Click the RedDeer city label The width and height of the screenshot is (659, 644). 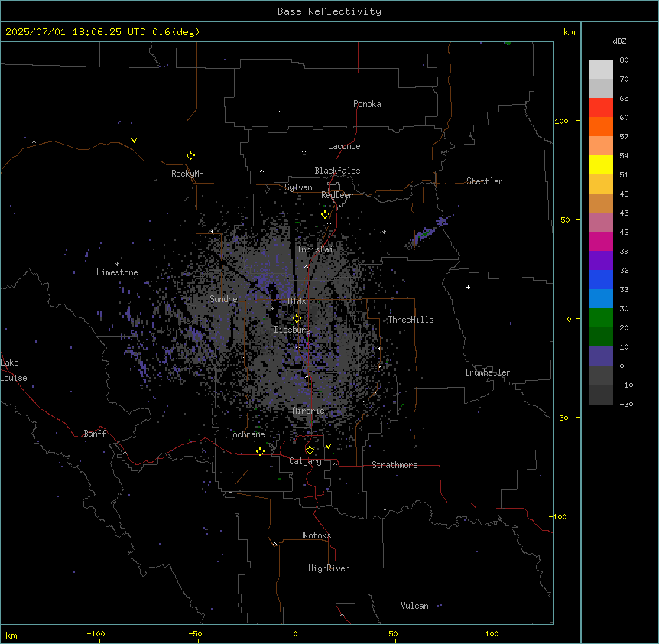coord(336,195)
